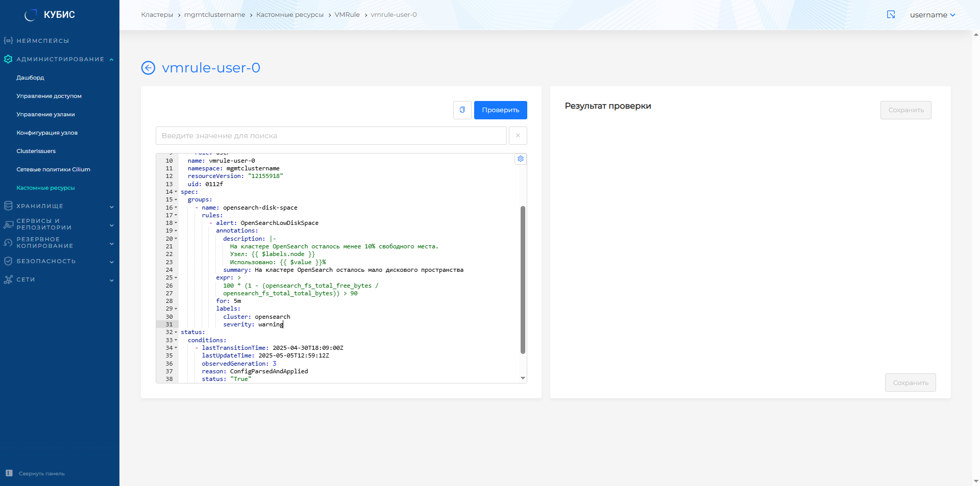Screen dimensions: 980x486
Task: Go to Управление доступом menu item
Action: [49, 96]
